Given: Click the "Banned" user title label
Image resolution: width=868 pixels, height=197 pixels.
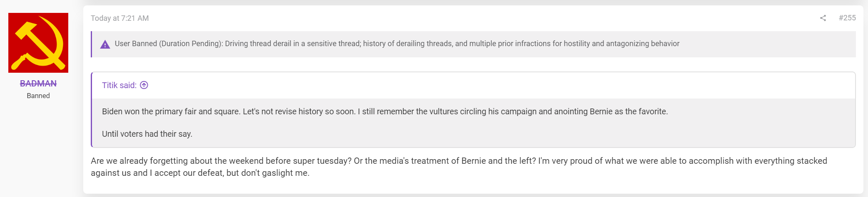Looking at the screenshot, I should [38, 96].
